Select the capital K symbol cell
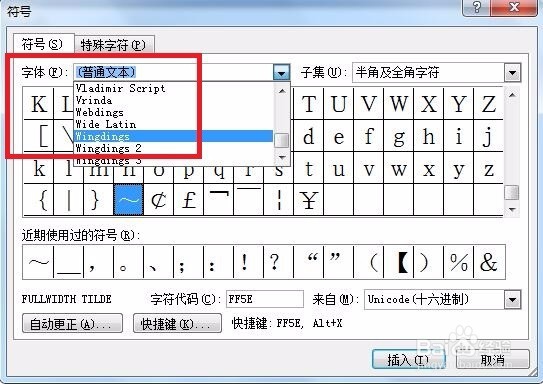This screenshot has width=543, height=384. pyautogui.click(x=38, y=104)
